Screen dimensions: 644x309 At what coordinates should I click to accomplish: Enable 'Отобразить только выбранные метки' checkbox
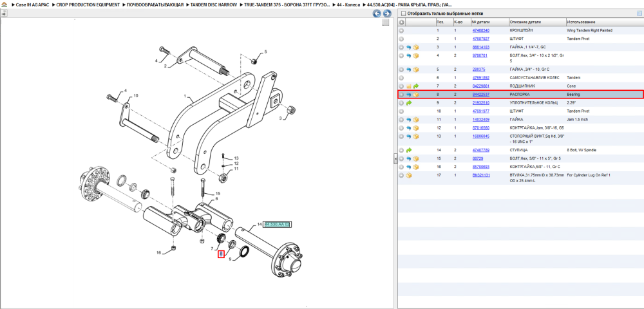[x=403, y=14]
